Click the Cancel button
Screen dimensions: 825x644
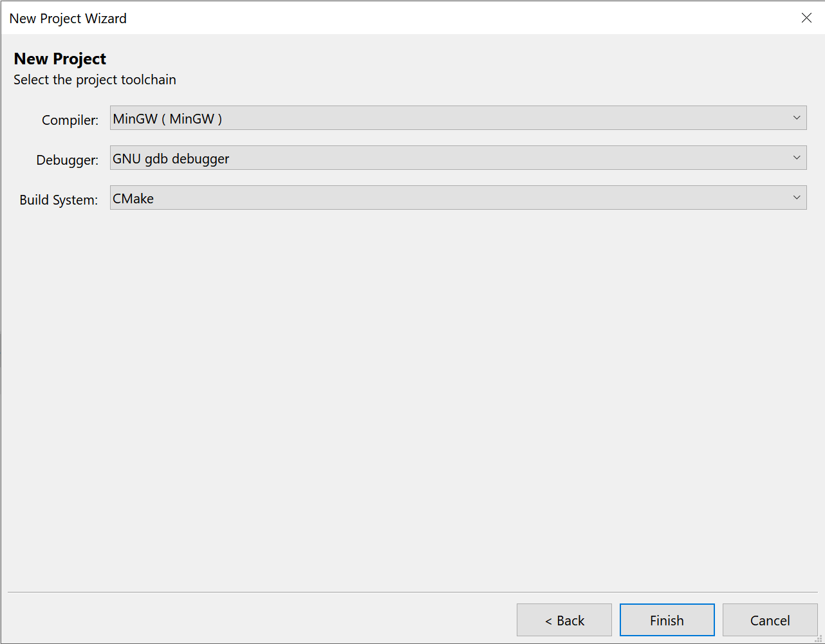pos(770,620)
